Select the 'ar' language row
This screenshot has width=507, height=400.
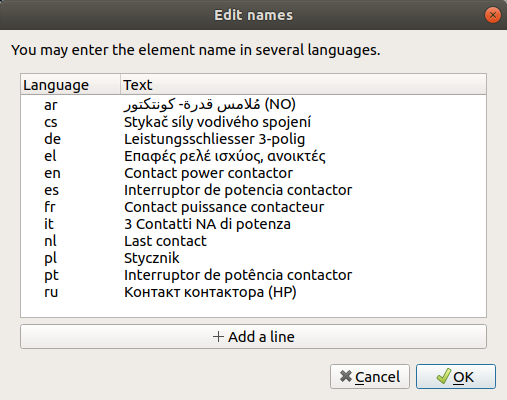pyautogui.click(x=253, y=105)
